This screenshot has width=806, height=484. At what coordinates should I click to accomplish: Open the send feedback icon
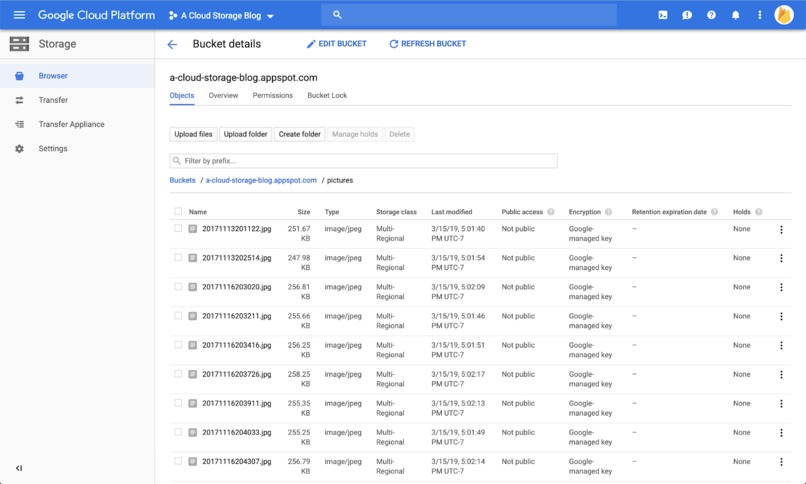tap(687, 15)
